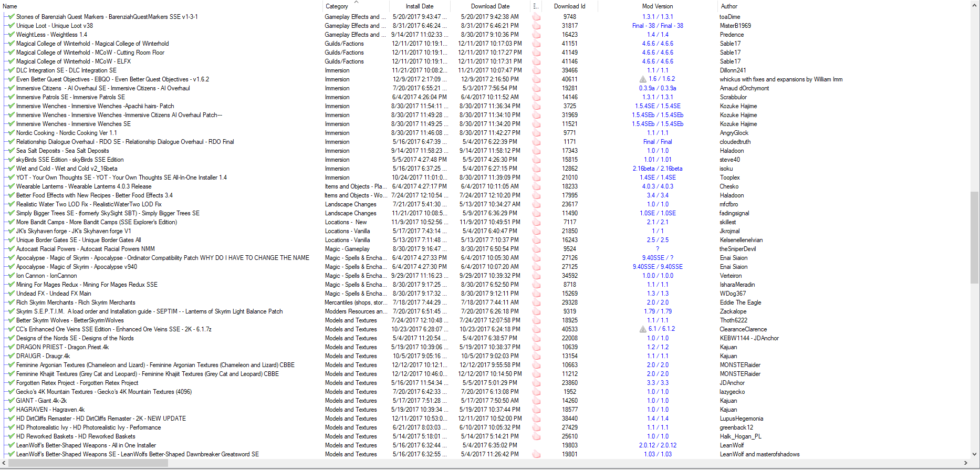Click green check icon for Undead FX
This screenshot has height=470, width=980.
[x=11, y=294]
